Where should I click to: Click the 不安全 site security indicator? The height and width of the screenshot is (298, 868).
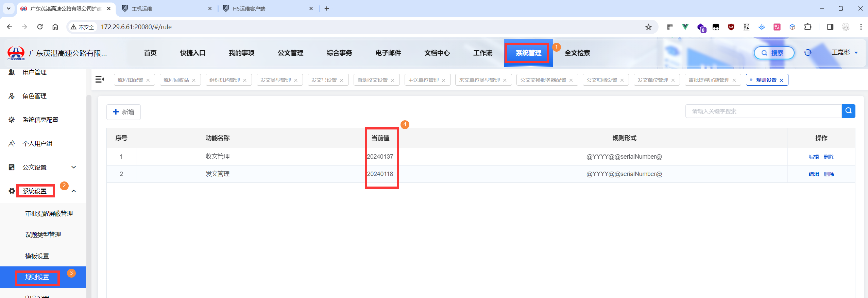pos(82,27)
